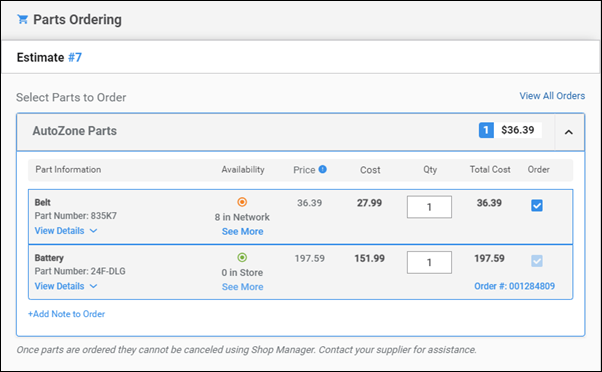Click the orange availability indicator for Belt
The image size is (602, 372).
[x=242, y=202]
